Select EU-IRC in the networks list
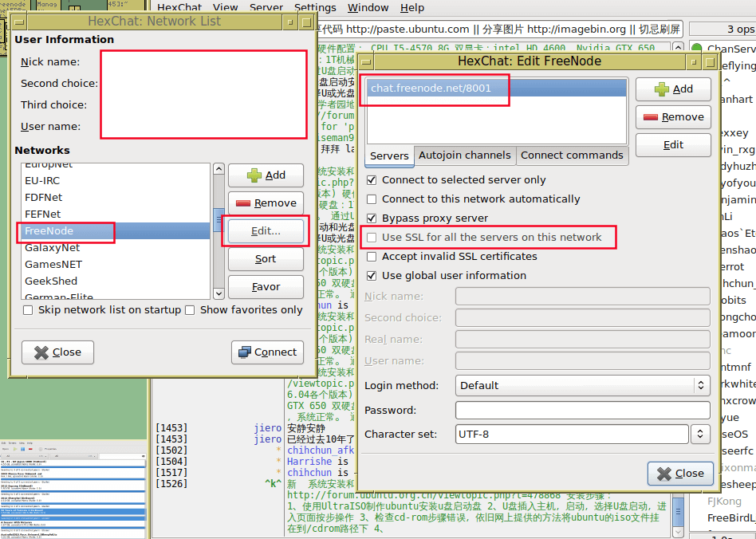This screenshot has height=539, width=756. pyautogui.click(x=116, y=181)
